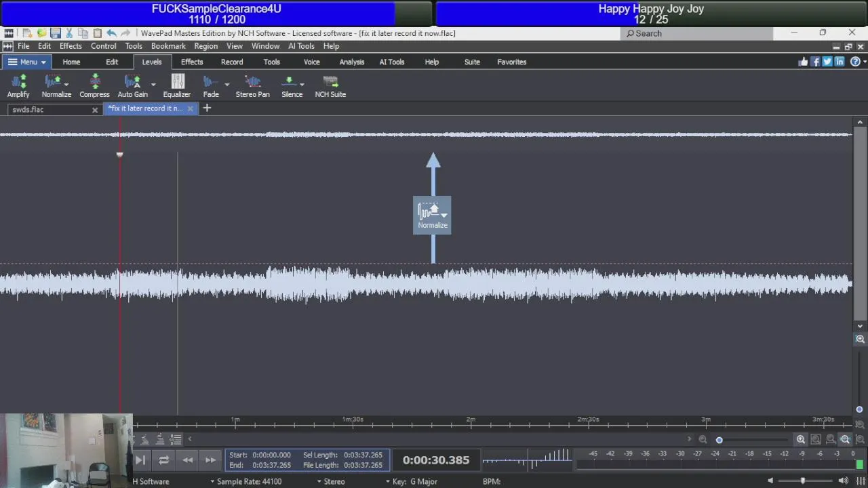Screen dimensions: 868x488
Task: Toggle loop playback mode
Action: click(163, 460)
